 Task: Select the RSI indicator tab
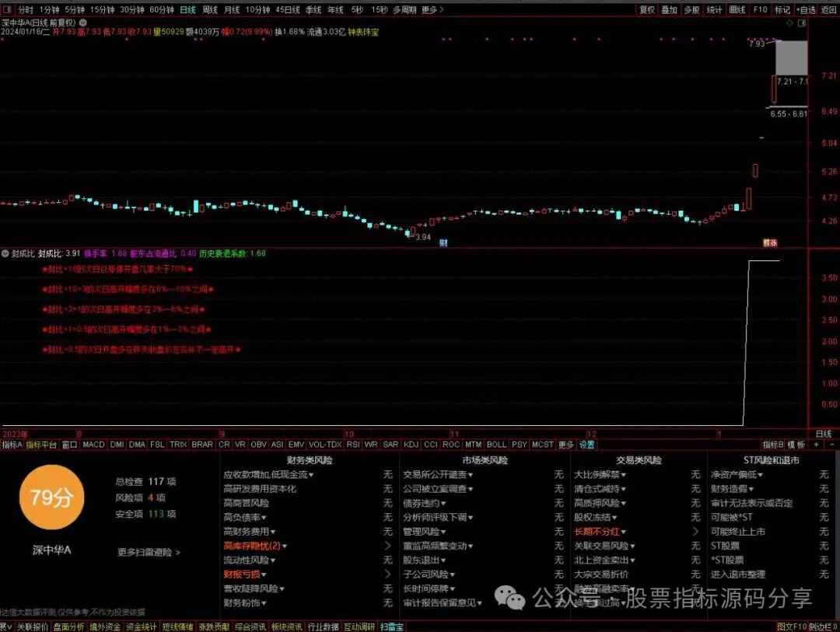[353, 445]
